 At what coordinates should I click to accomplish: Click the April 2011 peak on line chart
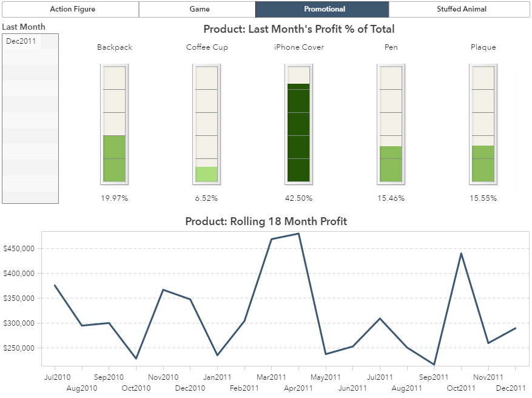[298, 234]
